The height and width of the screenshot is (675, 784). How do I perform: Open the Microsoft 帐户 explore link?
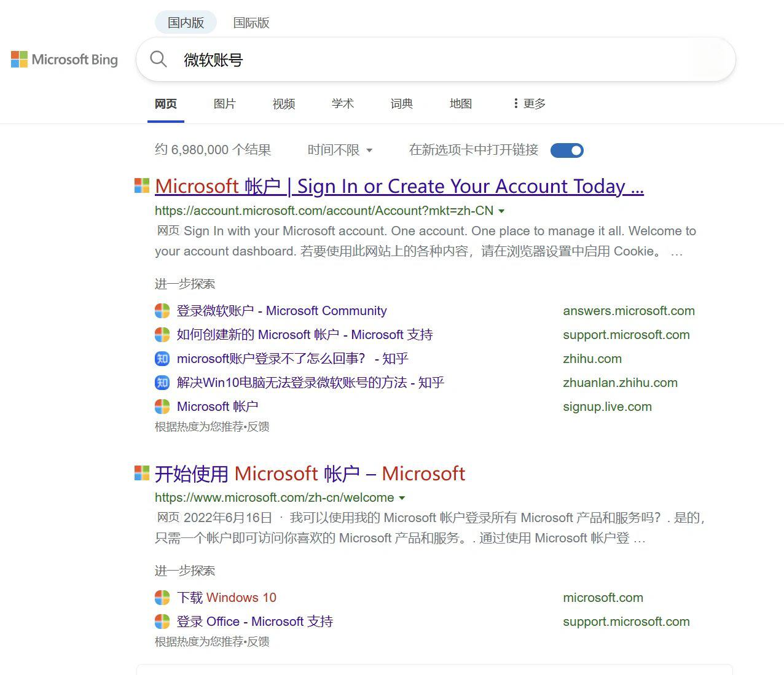(x=218, y=407)
